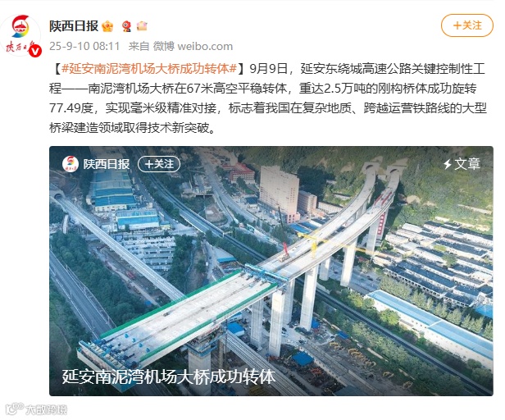The width and height of the screenshot is (505, 420).
Task: Click the pink badge beside the username
Action: coord(142,25)
